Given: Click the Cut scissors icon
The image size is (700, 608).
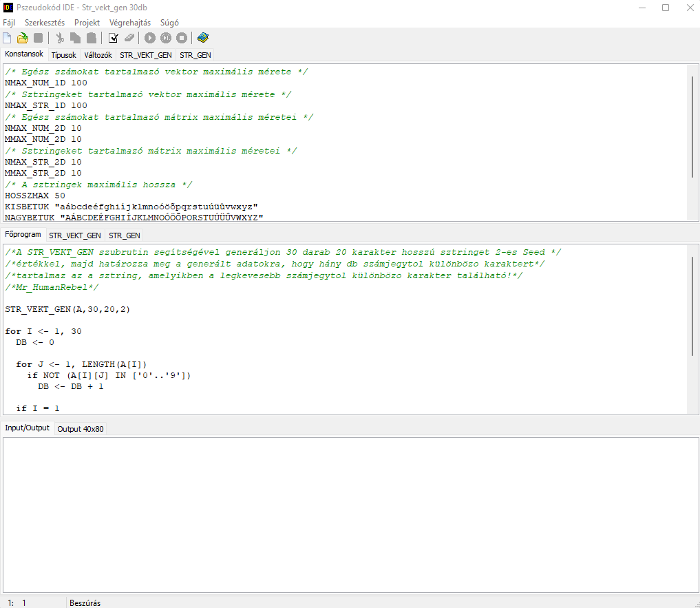Looking at the screenshot, I should [x=60, y=38].
